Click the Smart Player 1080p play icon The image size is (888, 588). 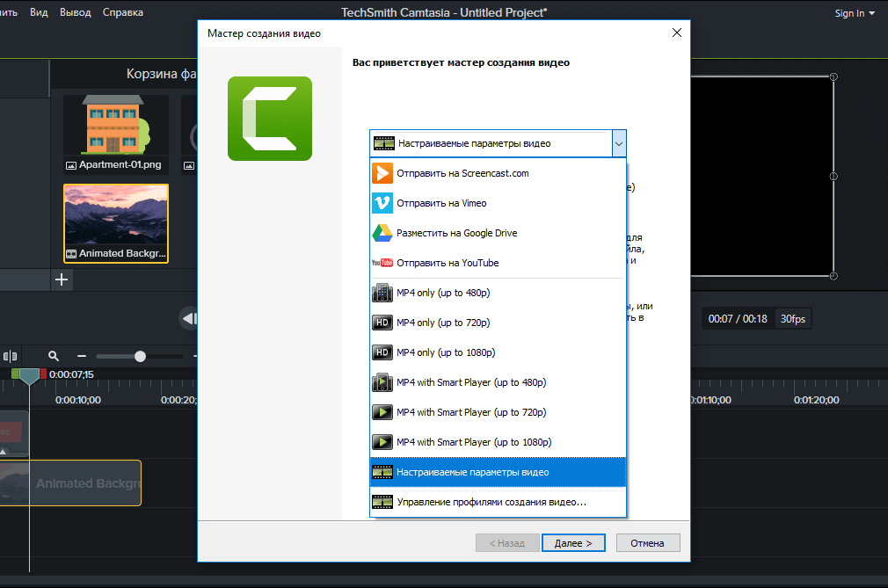click(382, 442)
